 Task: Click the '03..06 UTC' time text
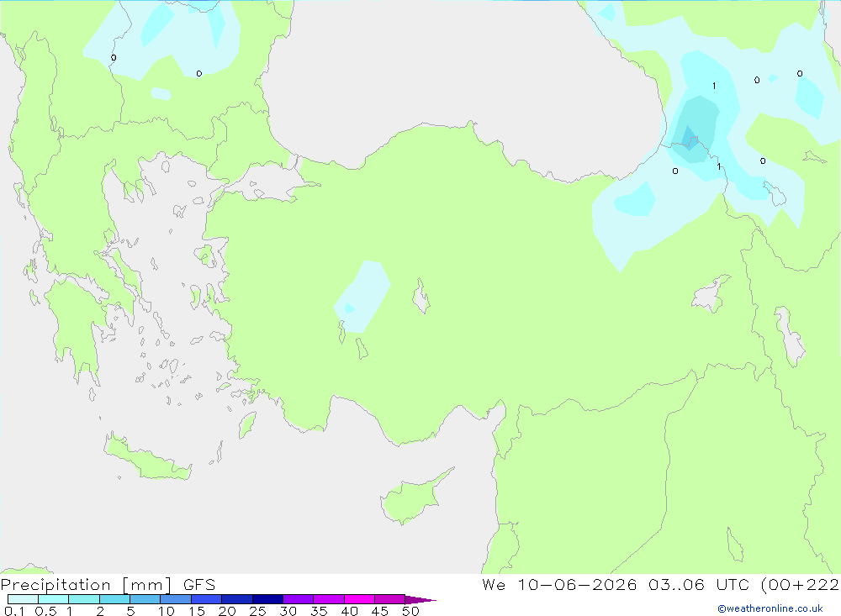(x=698, y=585)
